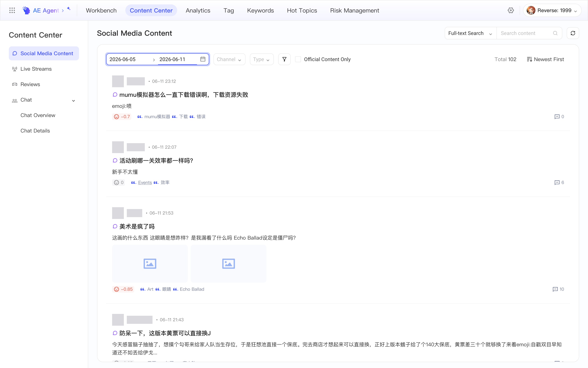Open post titled 活动刷哪一关效率都一样吗?
588x368 pixels.
tap(156, 161)
